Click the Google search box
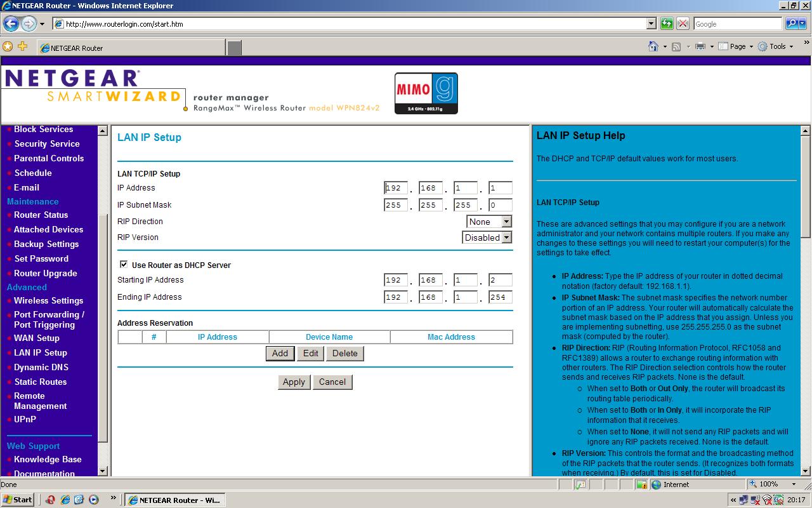812x508 pixels. click(738, 23)
